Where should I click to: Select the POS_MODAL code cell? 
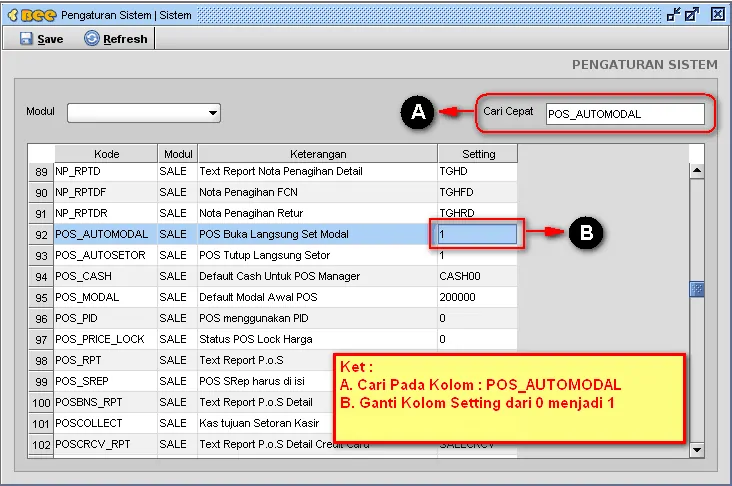tap(106, 297)
